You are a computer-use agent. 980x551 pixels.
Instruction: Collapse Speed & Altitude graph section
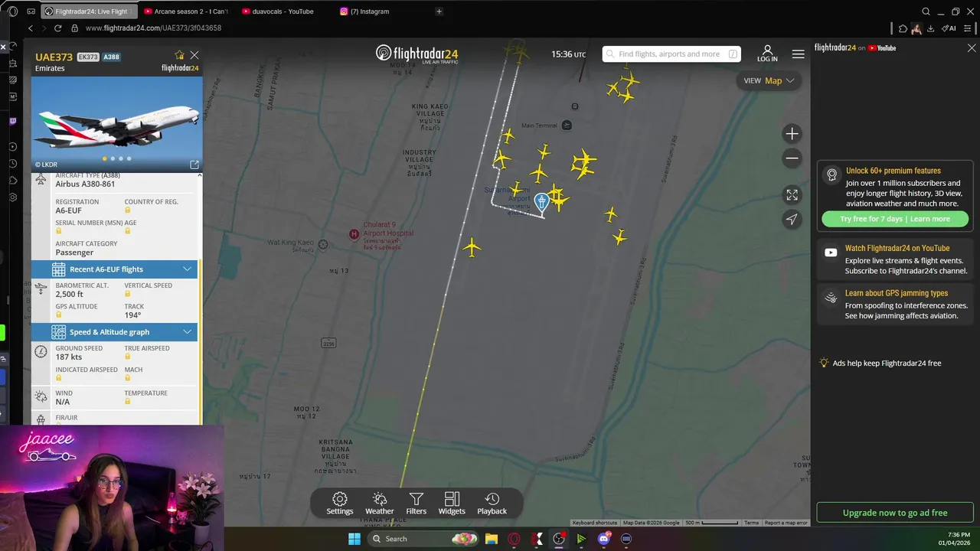pyautogui.click(x=187, y=331)
